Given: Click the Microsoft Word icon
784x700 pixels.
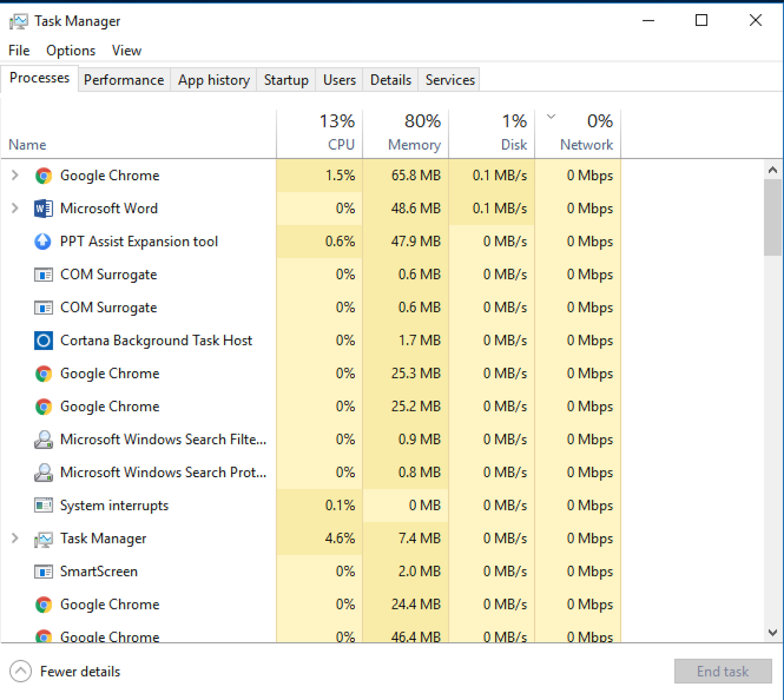Looking at the screenshot, I should pos(43,208).
